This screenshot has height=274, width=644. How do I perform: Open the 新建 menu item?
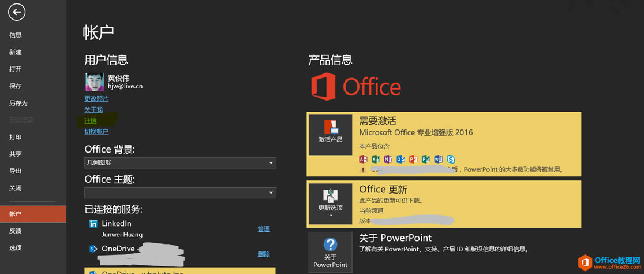click(x=33, y=52)
